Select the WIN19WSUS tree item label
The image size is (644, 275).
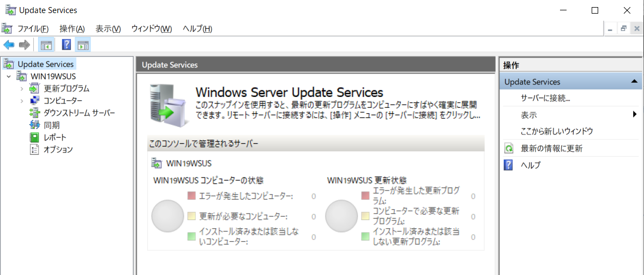53,76
